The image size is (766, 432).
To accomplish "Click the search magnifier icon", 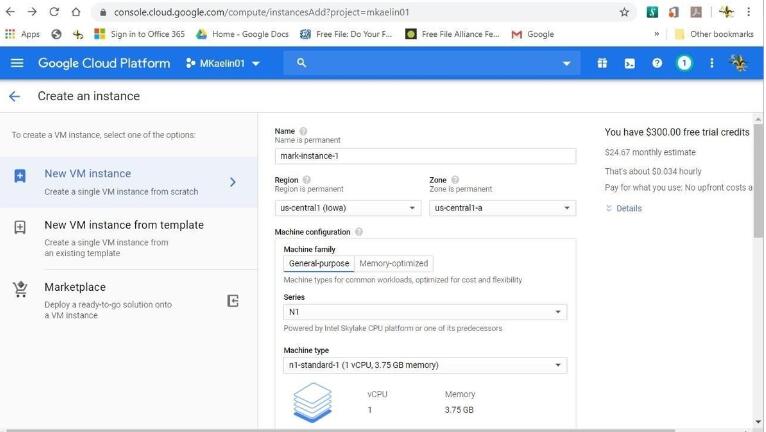I will tap(301, 63).
